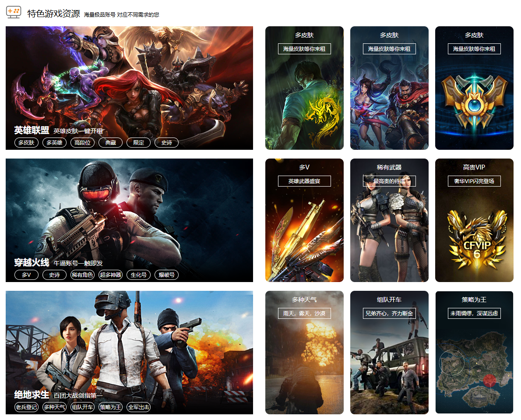Image resolution: width=521 pixels, height=420 pixels.
Task: Pick the 典藏 tag
Action: point(111,142)
